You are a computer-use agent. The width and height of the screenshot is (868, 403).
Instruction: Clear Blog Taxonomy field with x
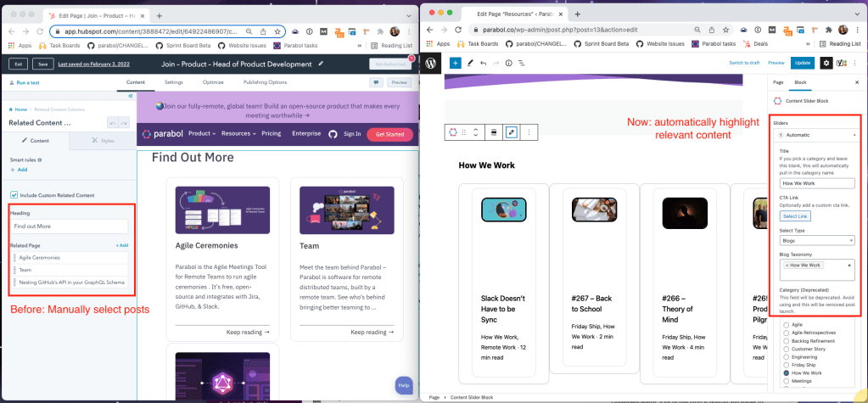click(849, 266)
